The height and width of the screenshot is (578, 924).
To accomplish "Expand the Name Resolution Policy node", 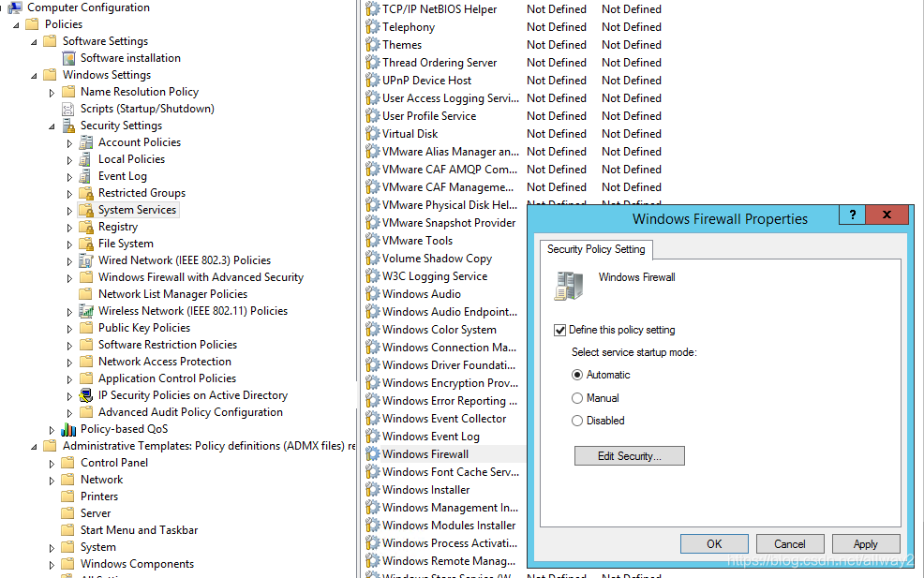I will click(x=52, y=93).
